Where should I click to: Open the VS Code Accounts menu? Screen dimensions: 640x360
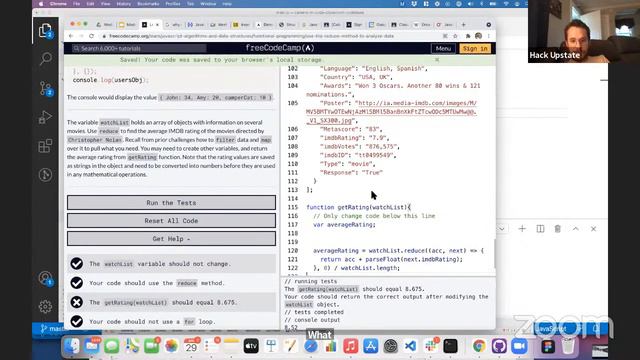[45, 278]
